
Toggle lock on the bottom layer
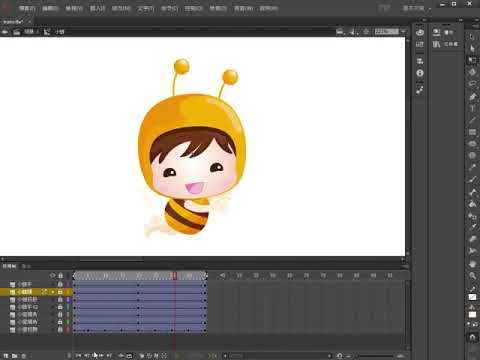point(60,329)
